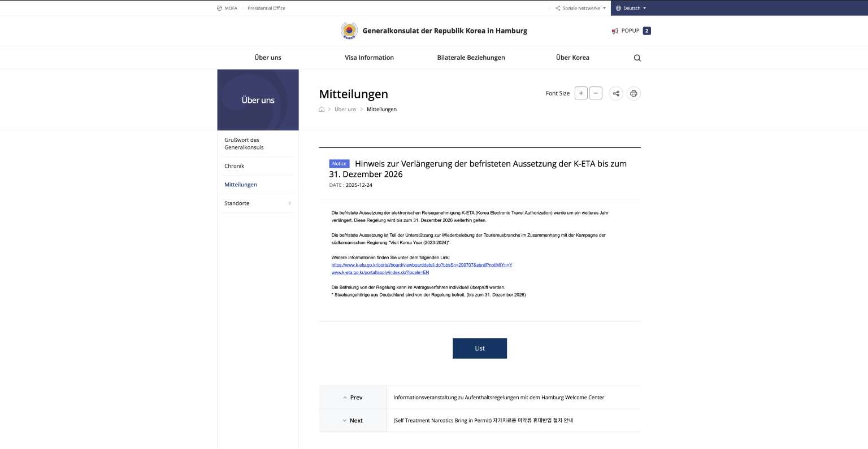Image resolution: width=868 pixels, height=449 pixels.
Task: Click the List button
Action: click(x=480, y=348)
